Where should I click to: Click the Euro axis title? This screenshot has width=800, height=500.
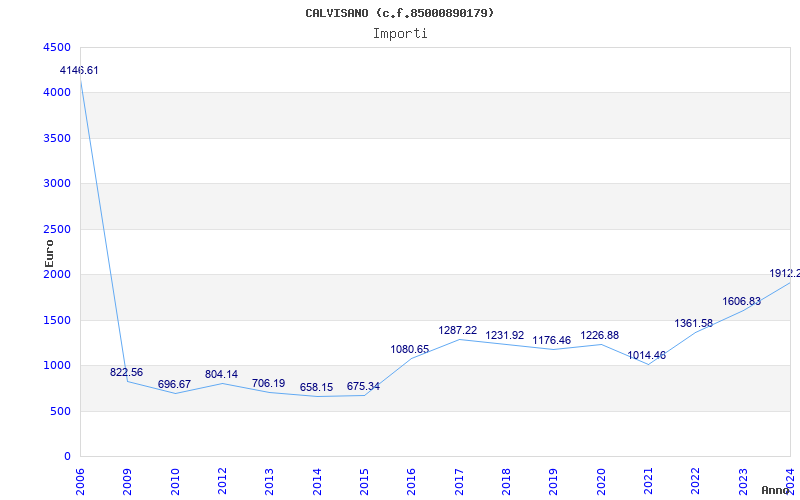(49, 254)
